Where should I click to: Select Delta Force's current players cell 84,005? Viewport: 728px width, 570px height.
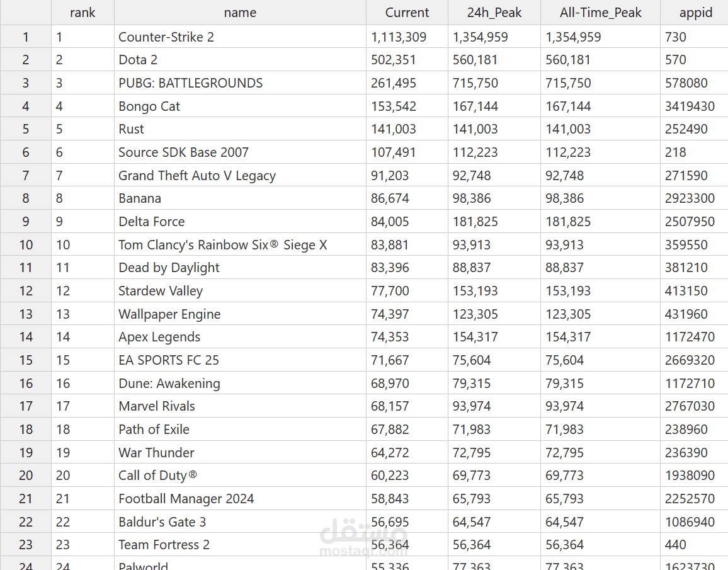pyautogui.click(x=390, y=222)
